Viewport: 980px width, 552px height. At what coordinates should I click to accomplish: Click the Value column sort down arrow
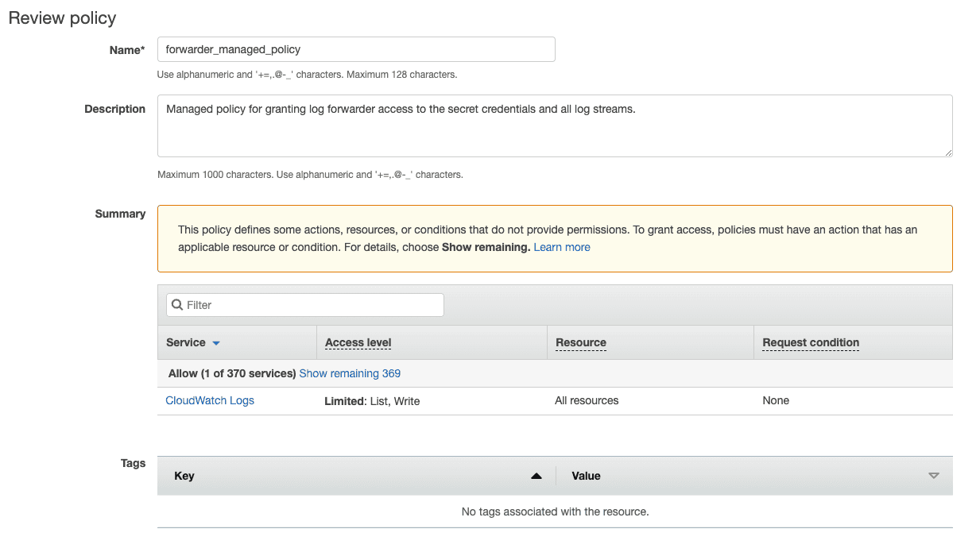(x=934, y=476)
